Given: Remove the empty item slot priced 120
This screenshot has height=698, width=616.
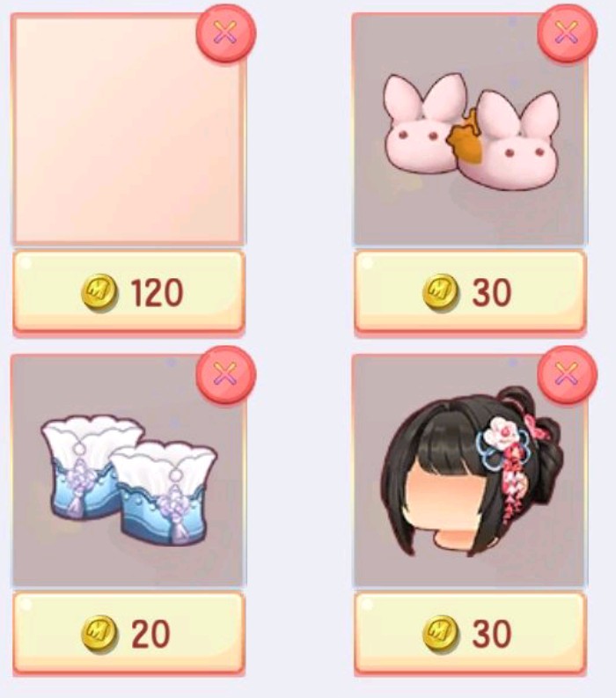Looking at the screenshot, I should click(226, 33).
